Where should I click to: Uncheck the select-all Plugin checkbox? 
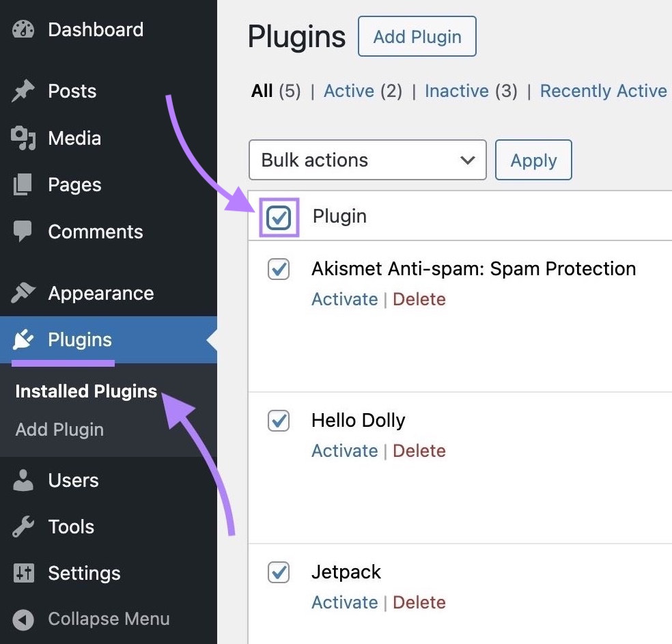click(x=278, y=216)
